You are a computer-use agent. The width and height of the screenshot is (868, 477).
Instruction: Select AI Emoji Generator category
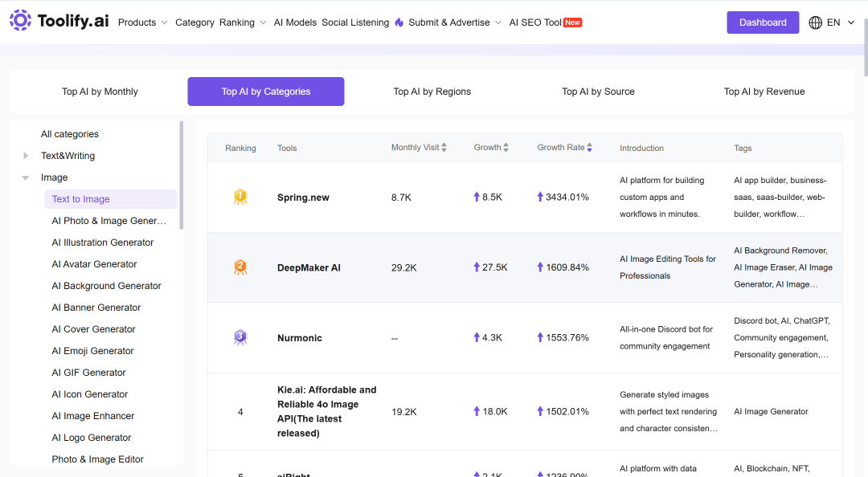[x=92, y=351]
